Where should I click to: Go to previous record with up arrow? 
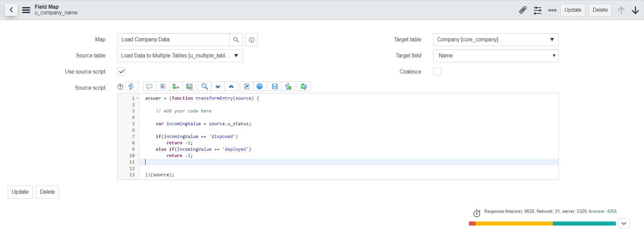pos(621,10)
